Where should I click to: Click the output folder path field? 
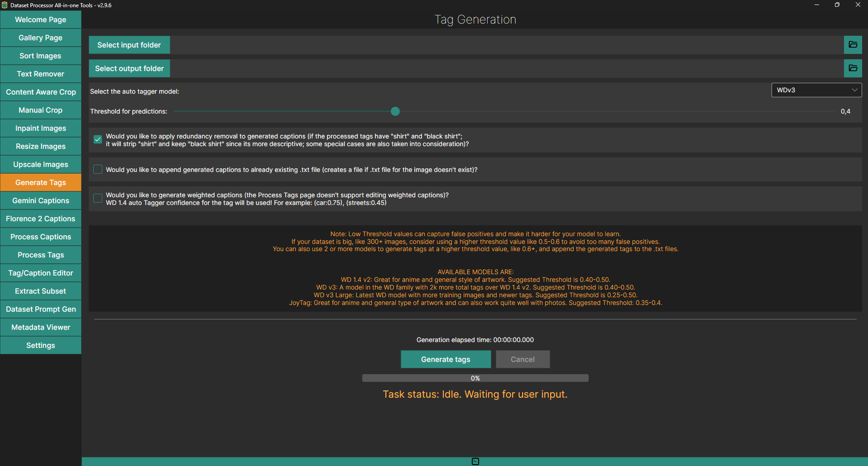(507, 68)
